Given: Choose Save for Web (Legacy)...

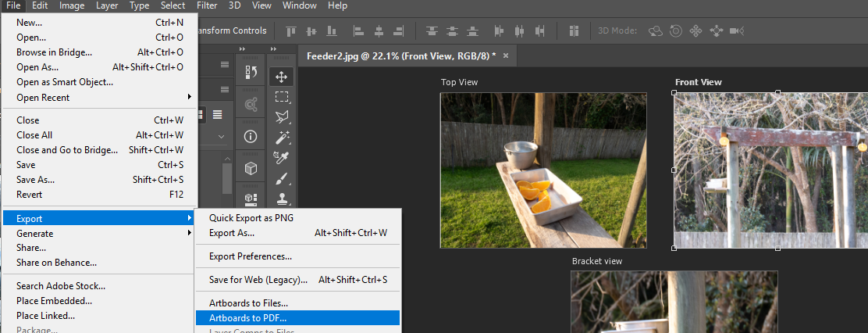Looking at the screenshot, I should click(x=297, y=280).
